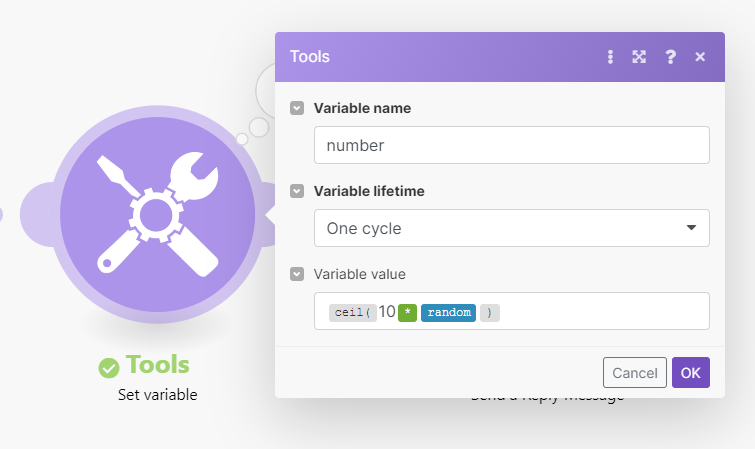Toggle the Variable value field arrow
755x449 pixels.
297,274
